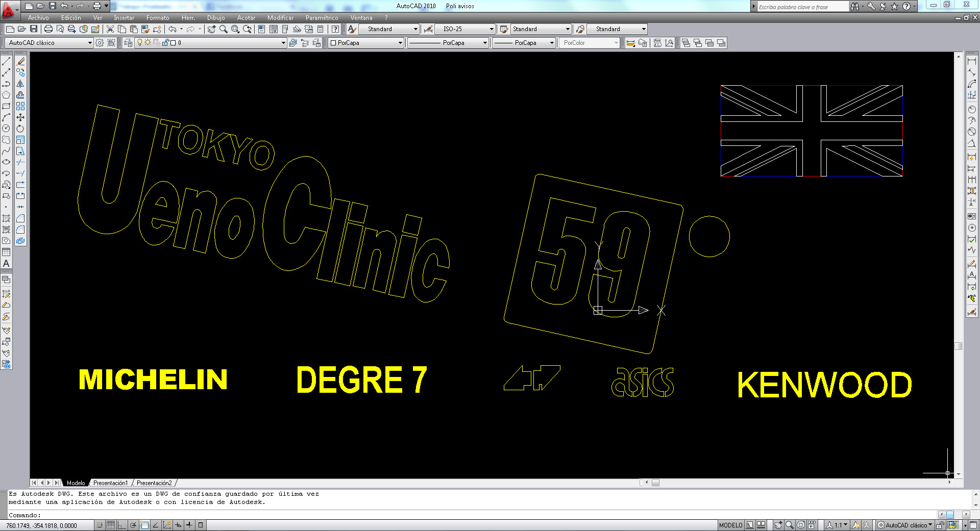The width and height of the screenshot is (980, 531).
Task: Toggle Ortho Mode in status bar
Action: (122, 525)
